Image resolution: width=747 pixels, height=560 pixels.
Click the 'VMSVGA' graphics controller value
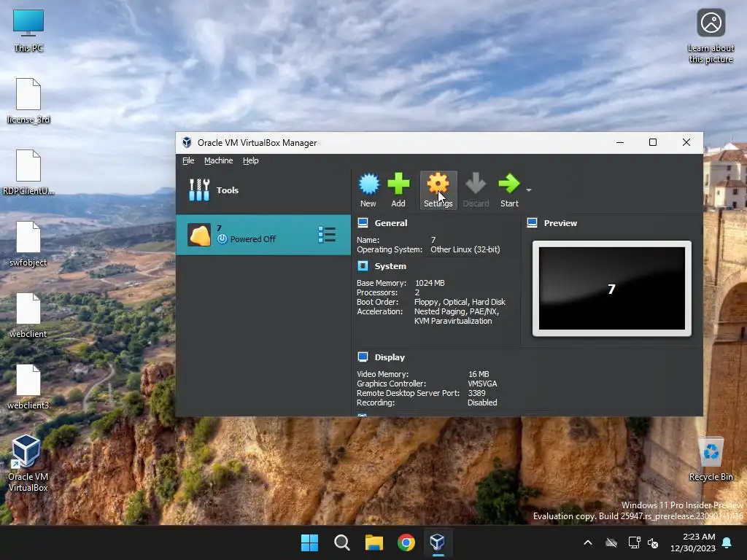[482, 384]
